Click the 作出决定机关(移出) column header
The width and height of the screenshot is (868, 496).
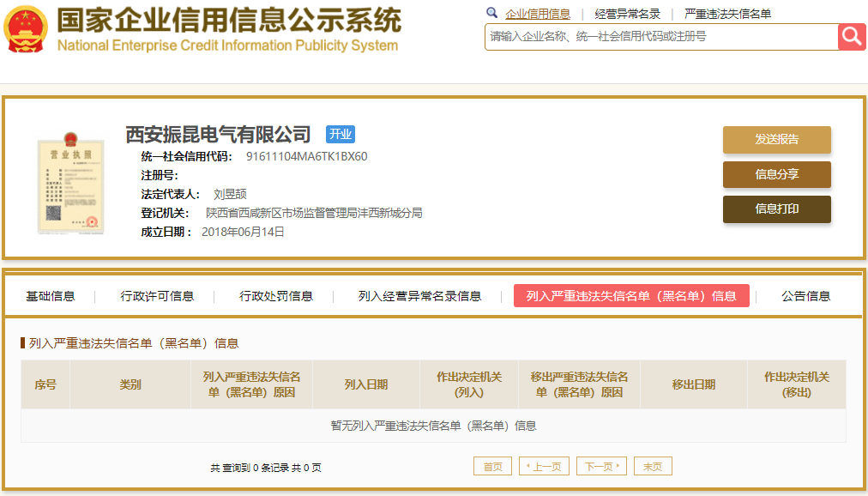pyautogui.click(x=797, y=384)
